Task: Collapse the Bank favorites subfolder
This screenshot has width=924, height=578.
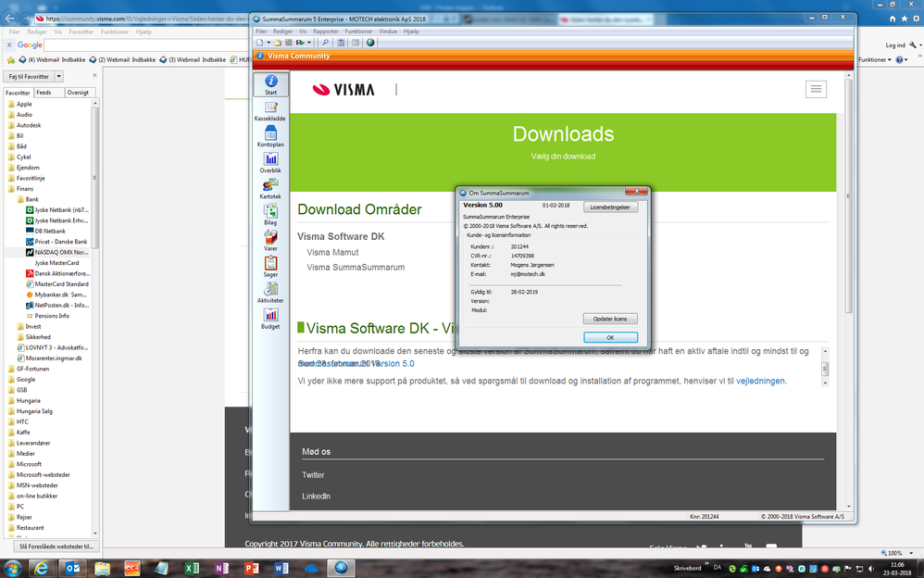Action: (x=28, y=199)
